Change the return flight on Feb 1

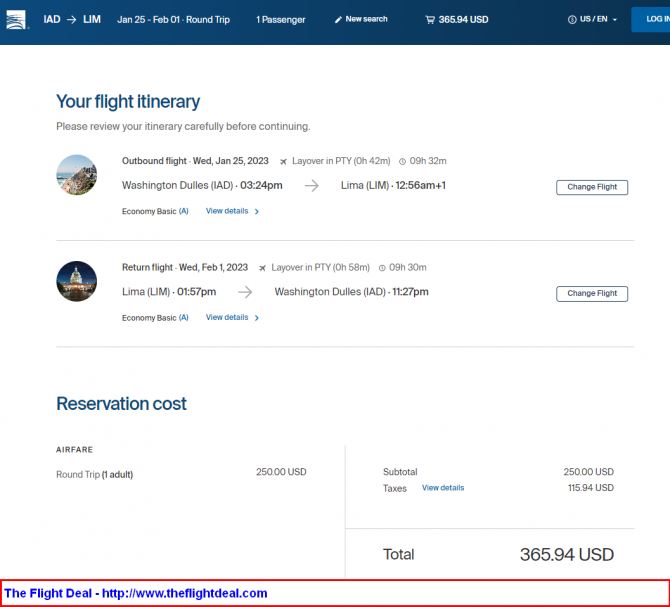click(592, 293)
